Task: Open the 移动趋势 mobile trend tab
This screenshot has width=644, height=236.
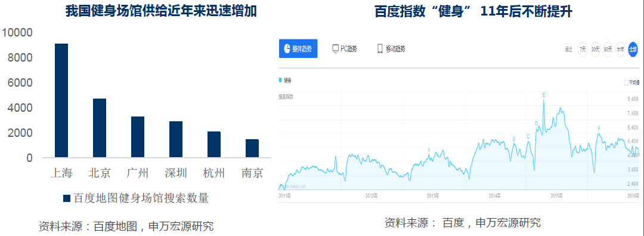Action: point(391,48)
